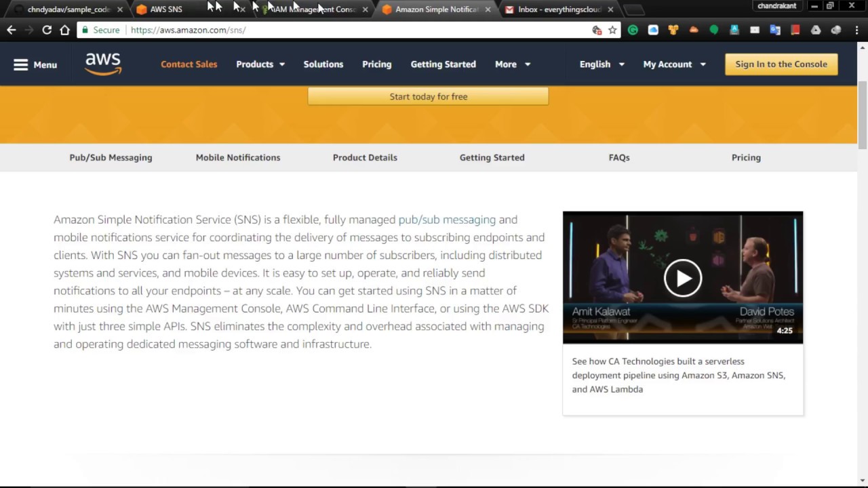Close the Inbox Gmail tab

click(x=610, y=9)
